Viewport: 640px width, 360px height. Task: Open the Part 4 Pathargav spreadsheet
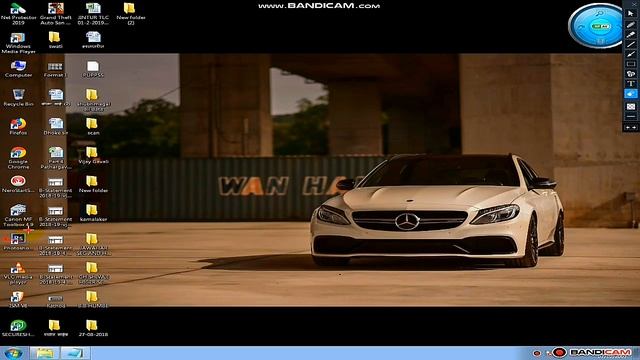tap(56, 158)
